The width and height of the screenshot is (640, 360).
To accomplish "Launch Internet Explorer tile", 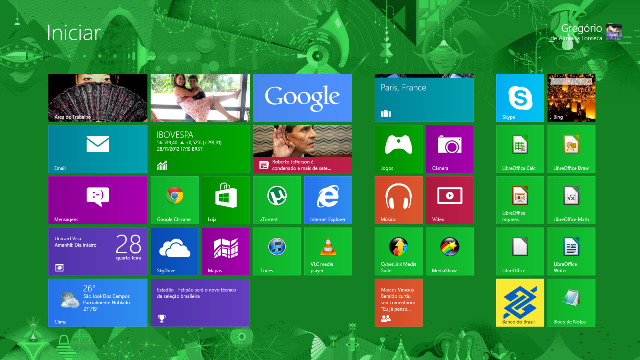I will (x=328, y=200).
